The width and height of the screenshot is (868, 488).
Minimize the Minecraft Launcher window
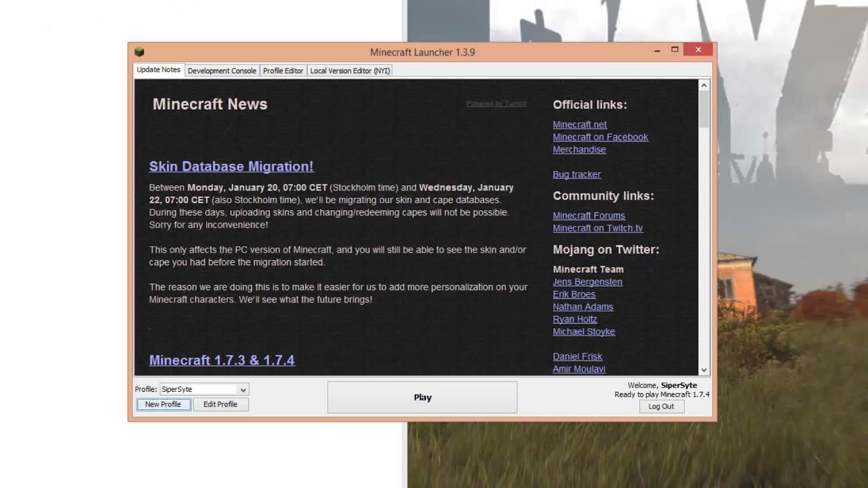[657, 50]
